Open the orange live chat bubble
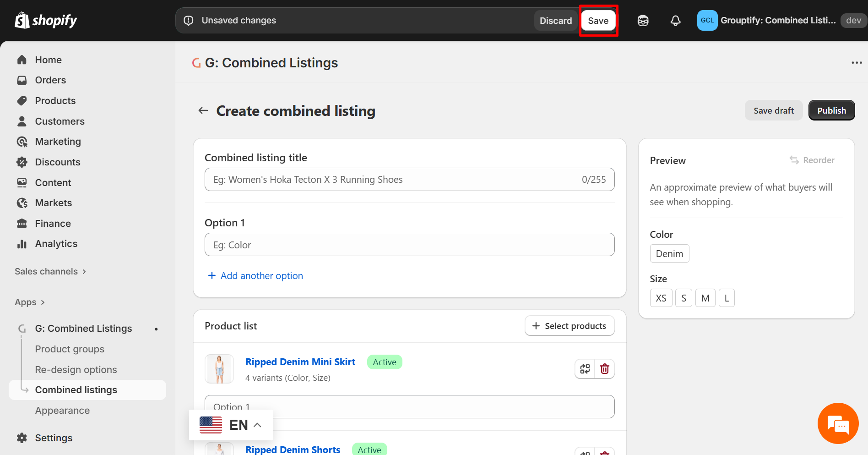 [838, 423]
